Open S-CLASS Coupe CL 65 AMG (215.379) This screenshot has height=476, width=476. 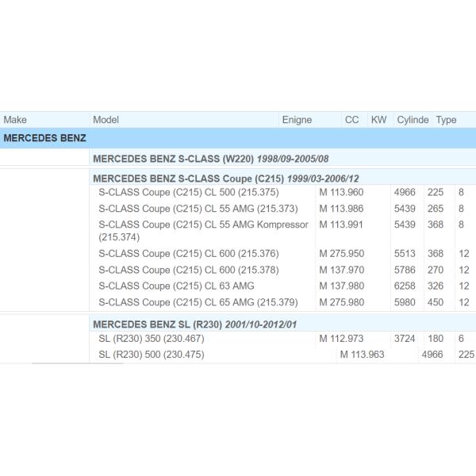(199, 302)
